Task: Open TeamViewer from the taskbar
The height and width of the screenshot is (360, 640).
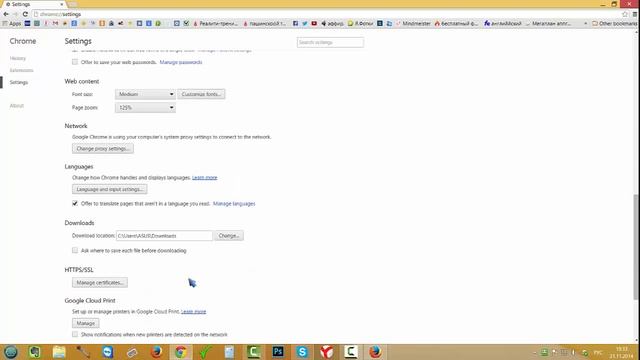Action: 107,352
